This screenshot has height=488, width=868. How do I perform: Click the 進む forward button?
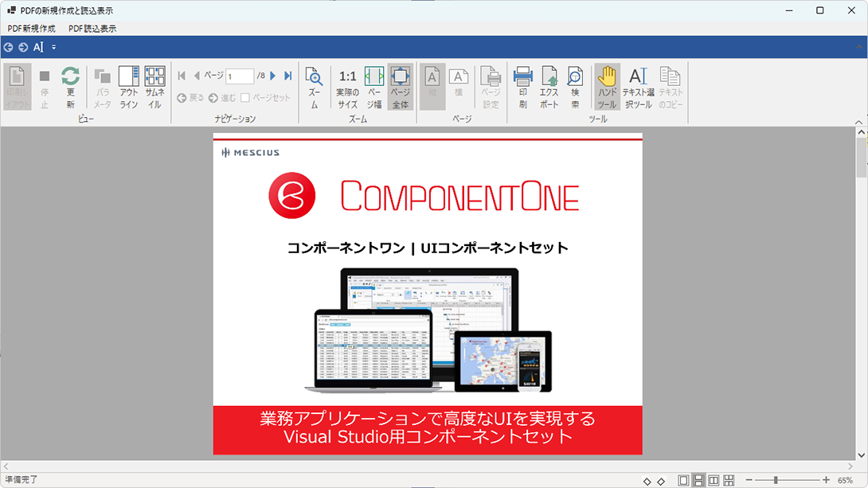tap(222, 98)
